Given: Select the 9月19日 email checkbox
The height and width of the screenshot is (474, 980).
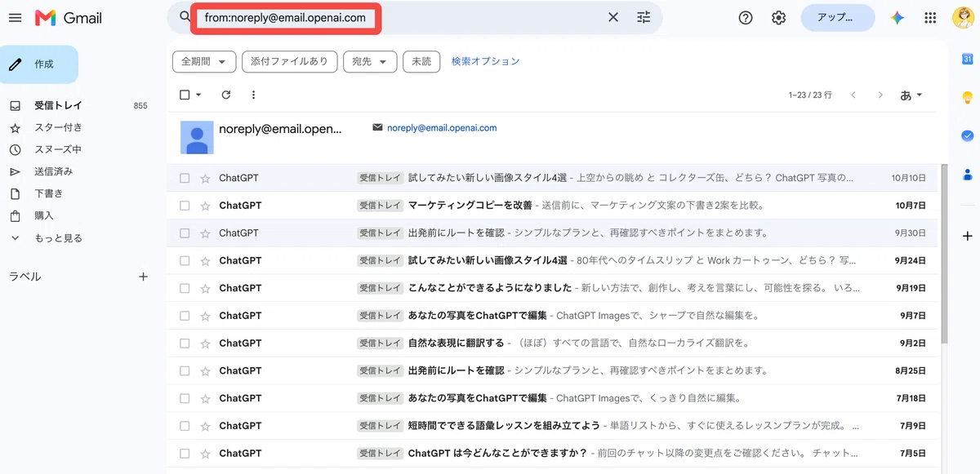Looking at the screenshot, I should pyautogui.click(x=185, y=288).
